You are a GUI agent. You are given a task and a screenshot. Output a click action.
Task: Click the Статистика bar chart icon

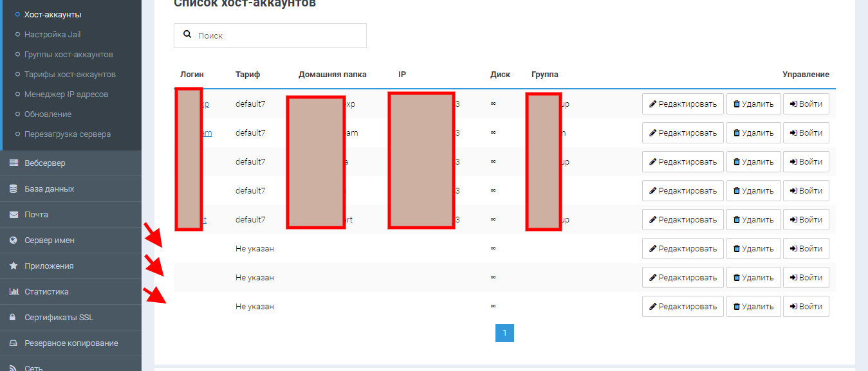pyautogui.click(x=14, y=292)
